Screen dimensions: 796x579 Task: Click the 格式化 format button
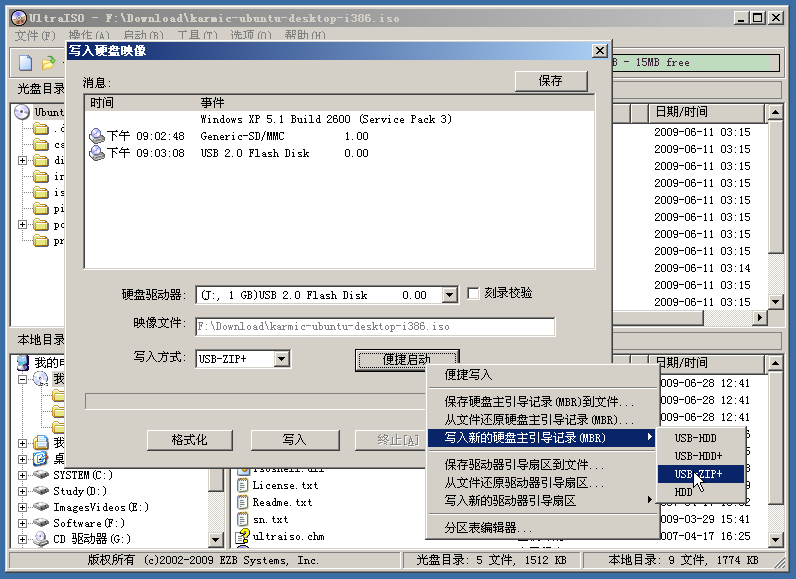(189, 440)
